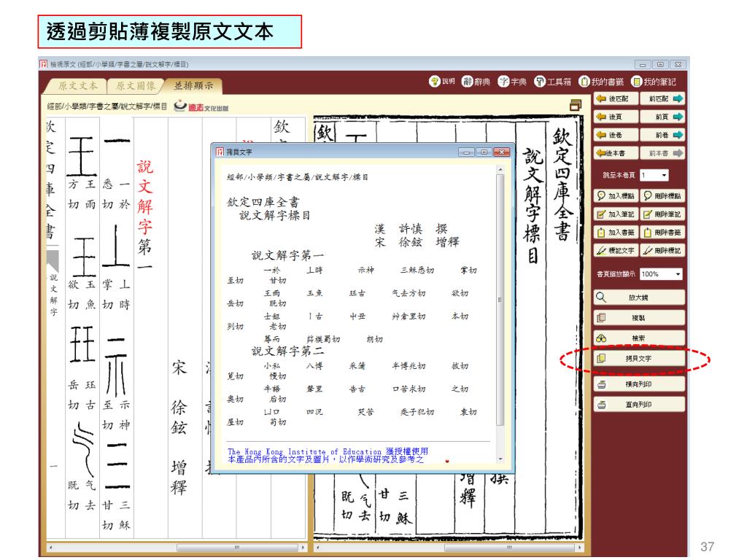Open the 說明 help icon
The height and width of the screenshot is (560, 747).
coord(441,82)
